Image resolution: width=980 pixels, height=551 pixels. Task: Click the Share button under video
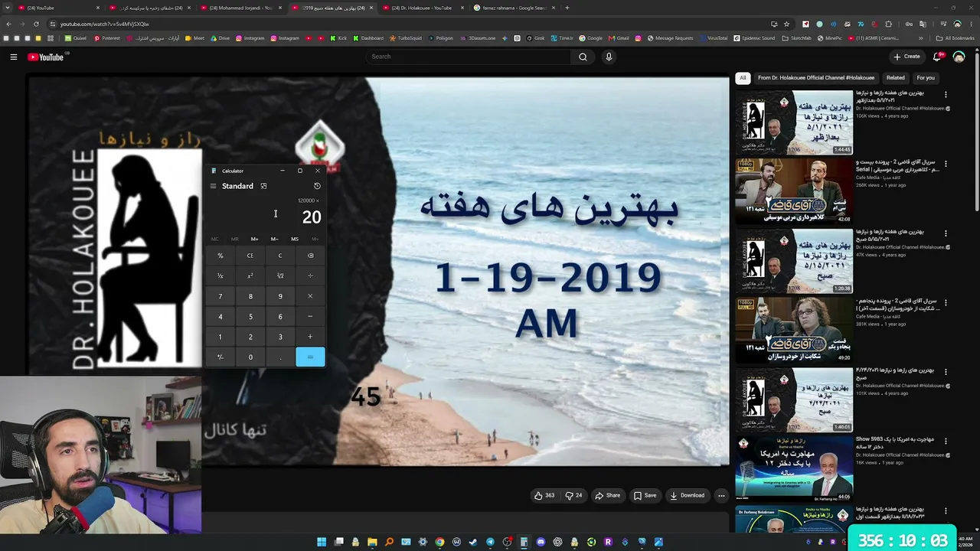coord(608,495)
